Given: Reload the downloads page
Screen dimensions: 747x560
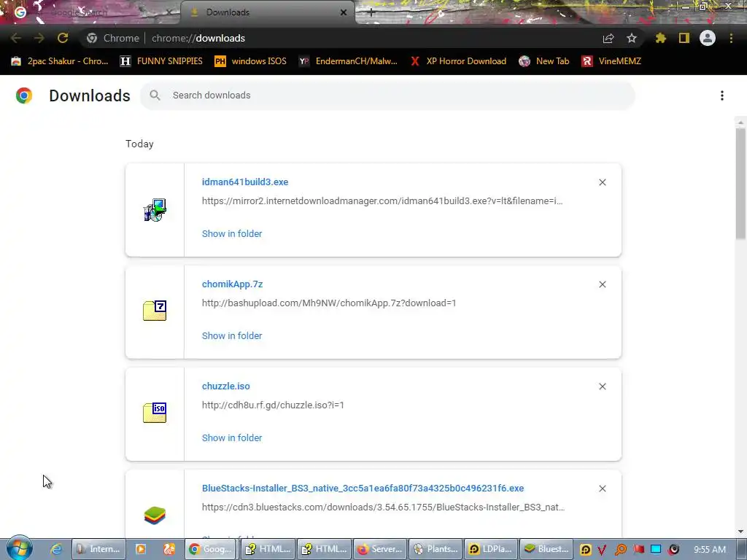Looking at the screenshot, I should [x=63, y=38].
